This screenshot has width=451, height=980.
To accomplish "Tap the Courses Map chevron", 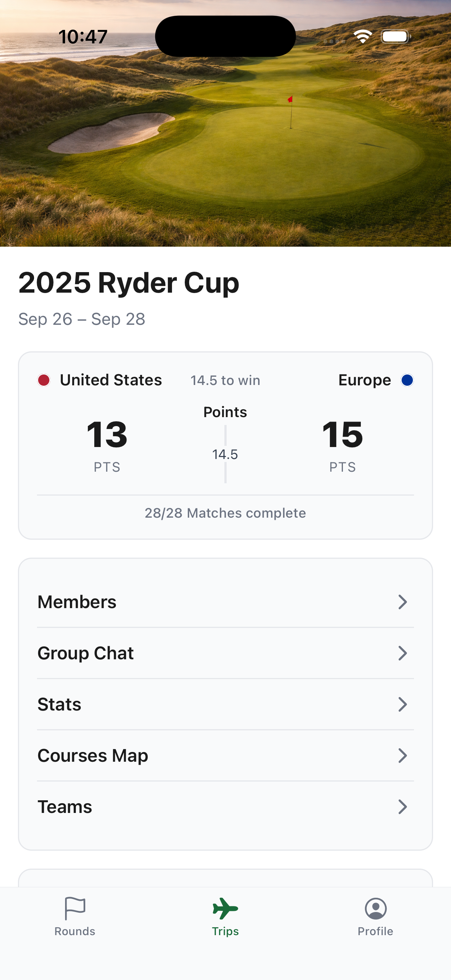I will (x=402, y=755).
